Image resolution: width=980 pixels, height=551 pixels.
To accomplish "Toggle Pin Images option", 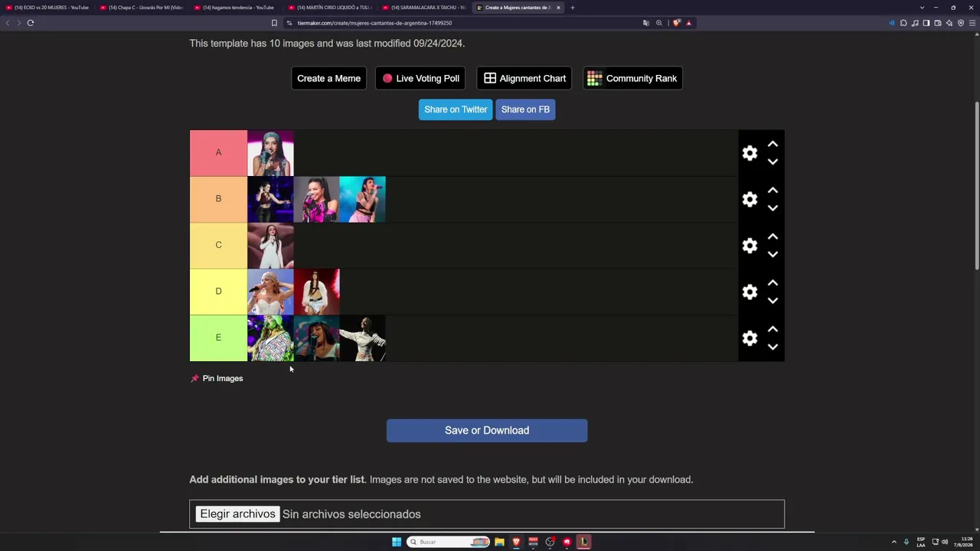I will pyautogui.click(x=217, y=378).
